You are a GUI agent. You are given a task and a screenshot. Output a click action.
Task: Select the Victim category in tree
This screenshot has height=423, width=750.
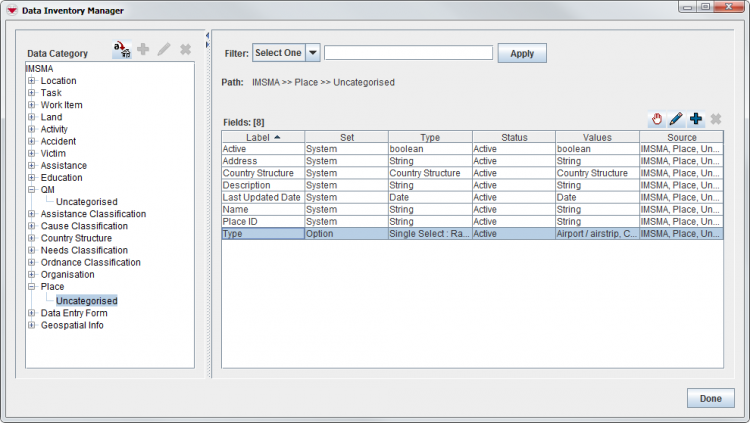pyautogui.click(x=54, y=153)
